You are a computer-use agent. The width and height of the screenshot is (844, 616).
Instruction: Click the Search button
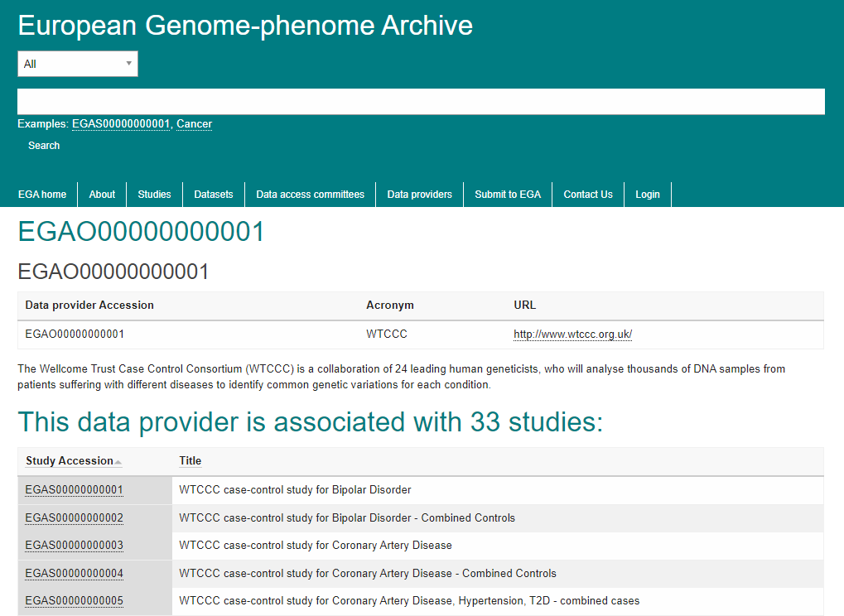coord(44,146)
